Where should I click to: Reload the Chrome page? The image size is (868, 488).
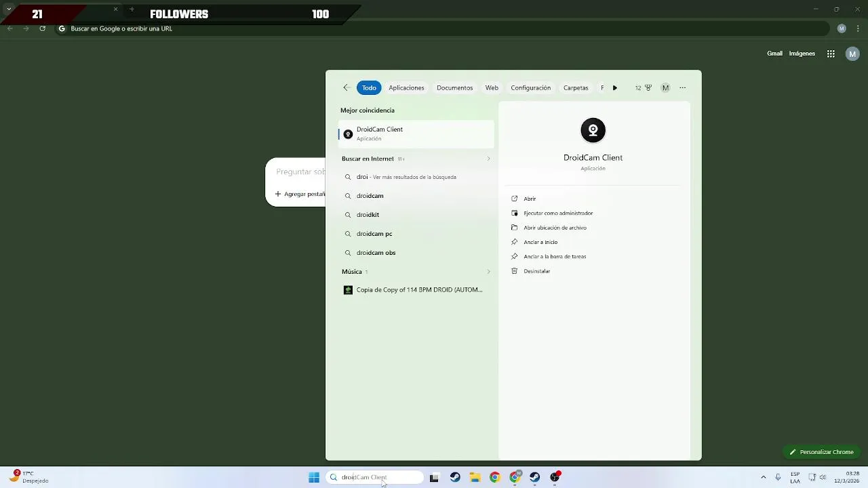pos(43,28)
